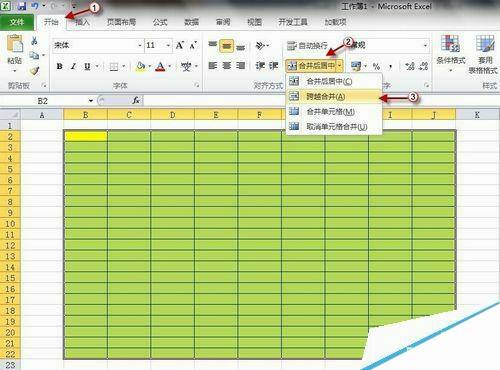Click the percent style icon

(376, 66)
